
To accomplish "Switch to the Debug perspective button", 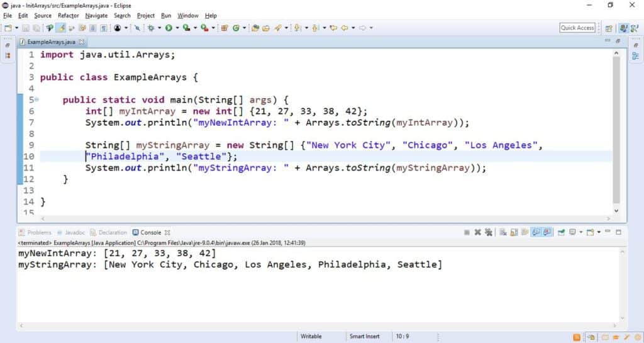I will (635, 28).
